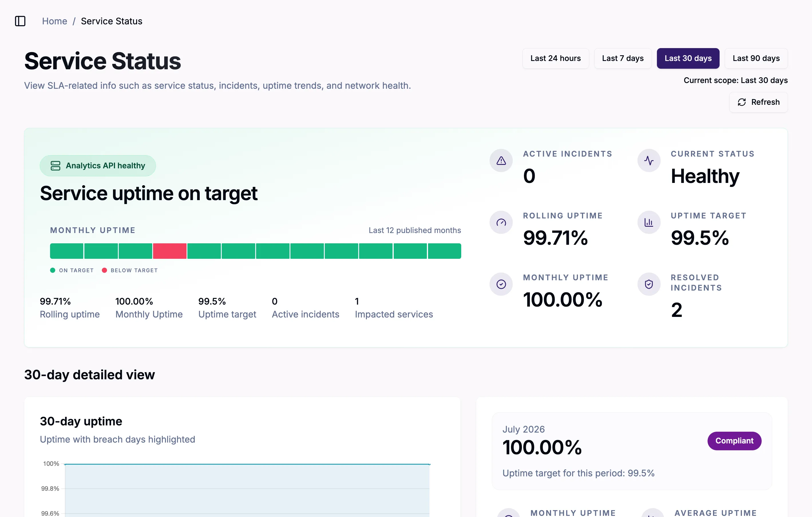
Task: Click the Resolved Incidents shield icon
Action: click(649, 284)
